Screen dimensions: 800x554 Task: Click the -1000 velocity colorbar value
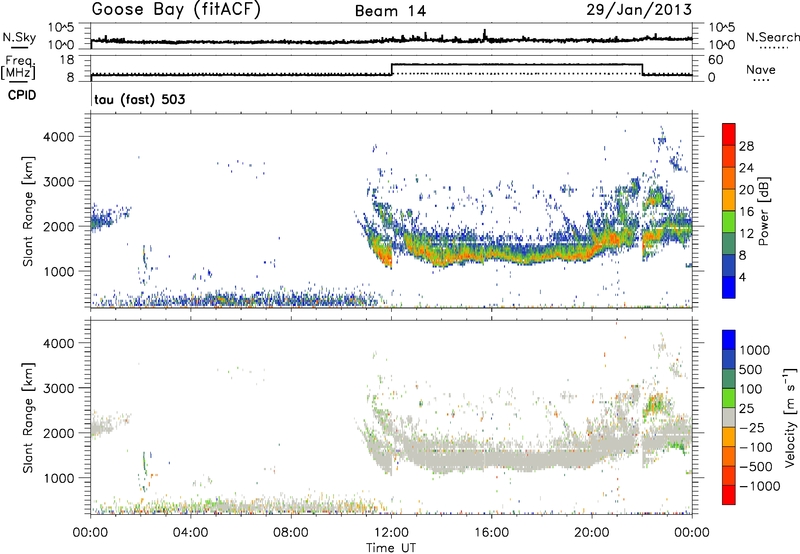click(x=760, y=486)
